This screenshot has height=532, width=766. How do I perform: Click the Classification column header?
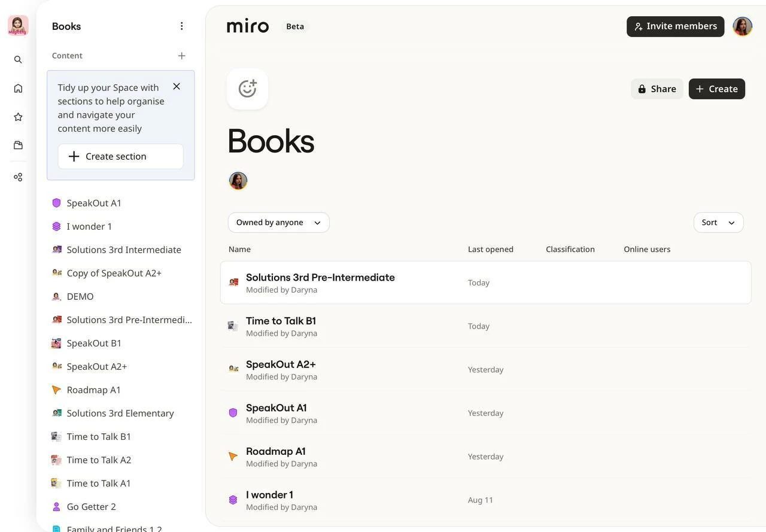[570, 250]
